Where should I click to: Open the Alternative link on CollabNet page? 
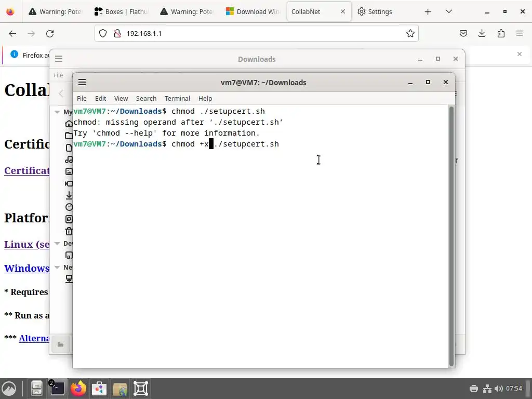click(34, 338)
